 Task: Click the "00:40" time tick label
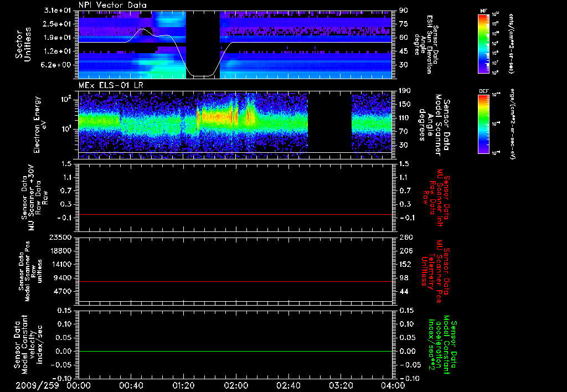point(131,386)
